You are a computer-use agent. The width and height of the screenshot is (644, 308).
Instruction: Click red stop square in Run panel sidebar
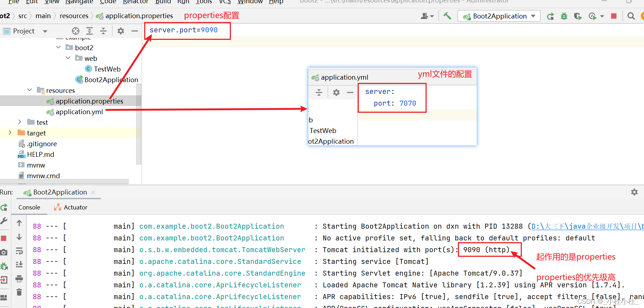4,238
